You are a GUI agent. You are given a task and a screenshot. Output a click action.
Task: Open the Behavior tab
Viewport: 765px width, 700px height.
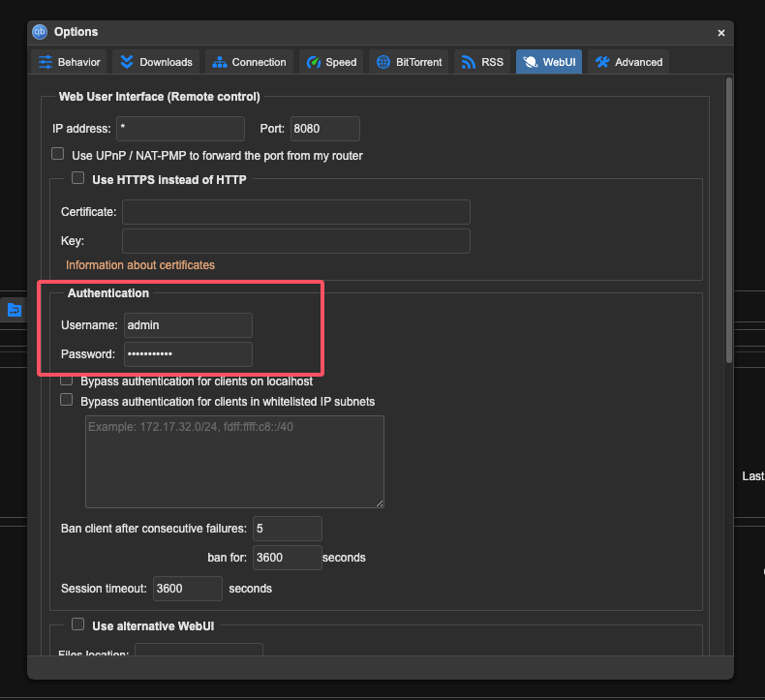pyautogui.click(x=69, y=62)
